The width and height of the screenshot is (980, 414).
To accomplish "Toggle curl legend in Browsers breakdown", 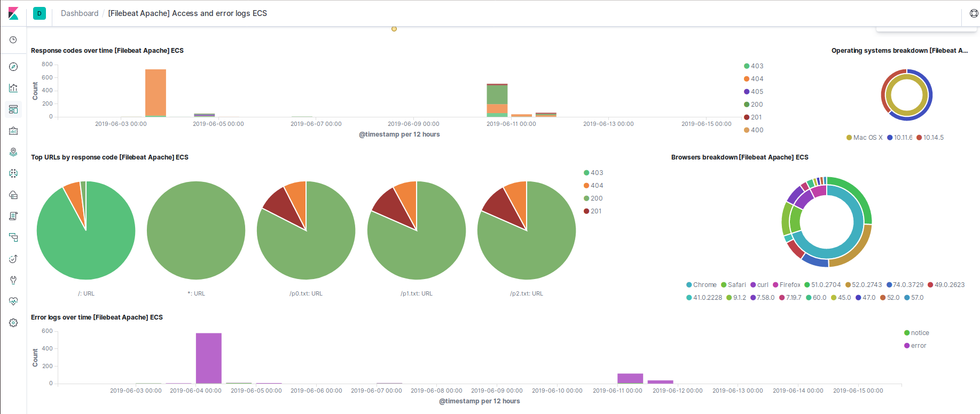I will tap(759, 285).
